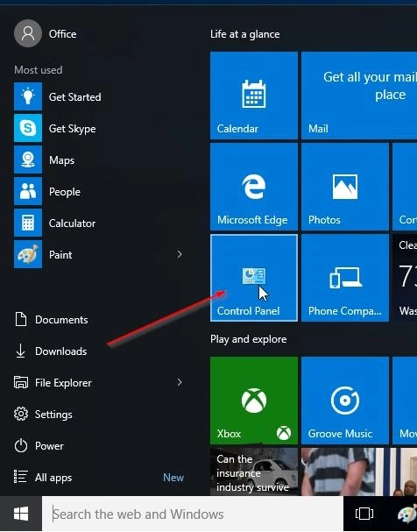Open Paint icon on the taskbar

(407, 514)
